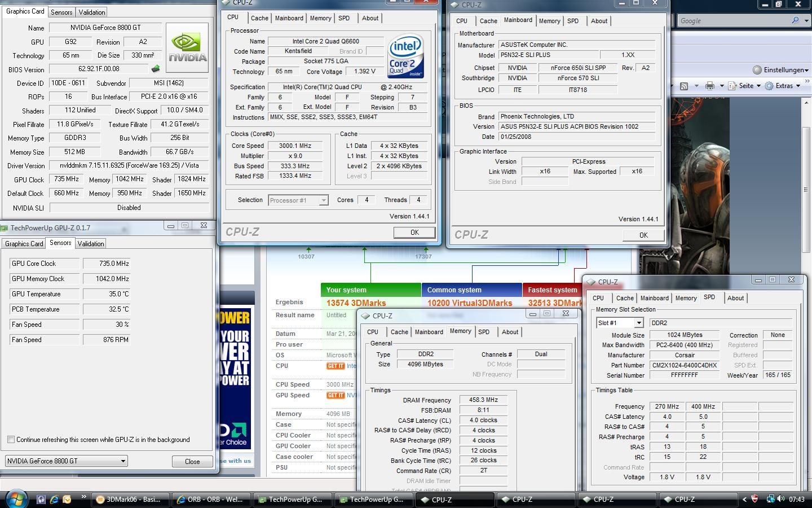812x508 pixels.
Task: Switch to ORB browser taskbar button
Action: (213, 500)
